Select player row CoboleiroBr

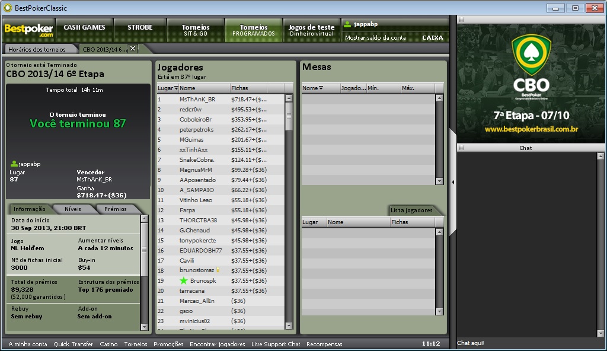coord(221,120)
